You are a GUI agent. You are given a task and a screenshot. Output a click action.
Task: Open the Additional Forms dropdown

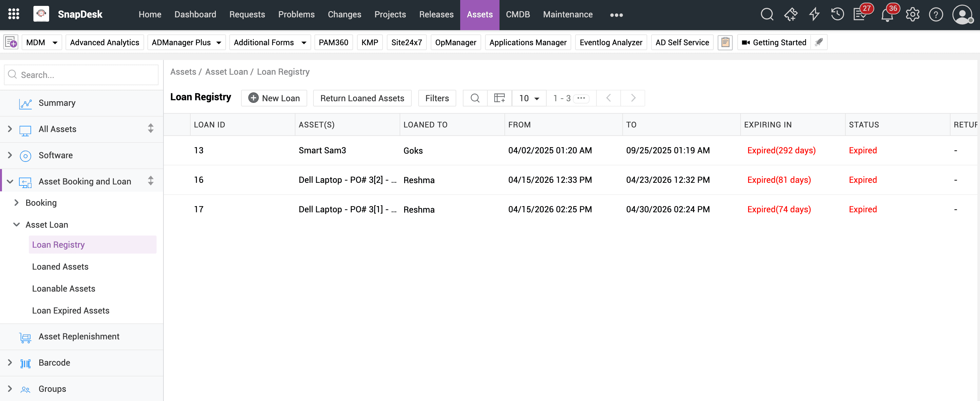[270, 42]
